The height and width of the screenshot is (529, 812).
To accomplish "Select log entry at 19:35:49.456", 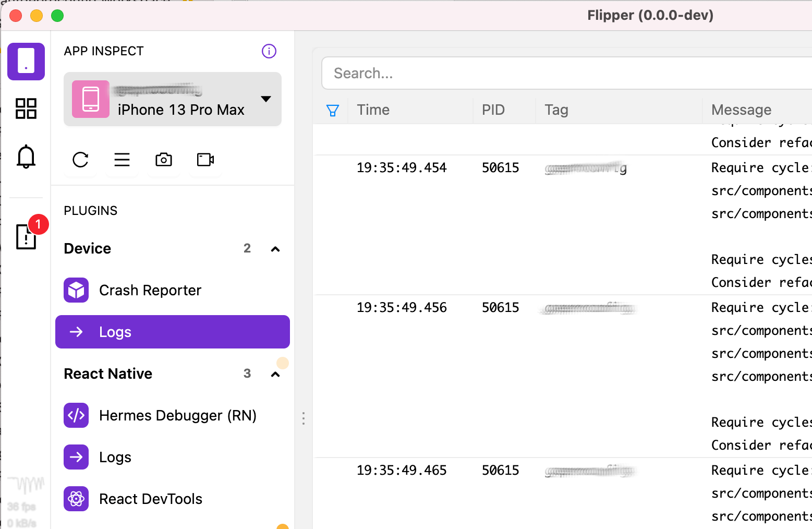I will click(563, 376).
